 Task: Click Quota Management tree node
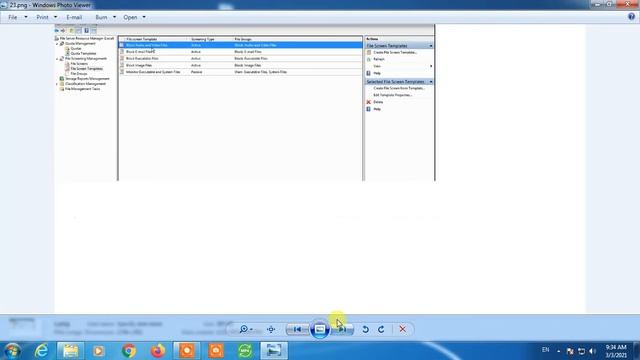pyautogui.click(x=80, y=43)
